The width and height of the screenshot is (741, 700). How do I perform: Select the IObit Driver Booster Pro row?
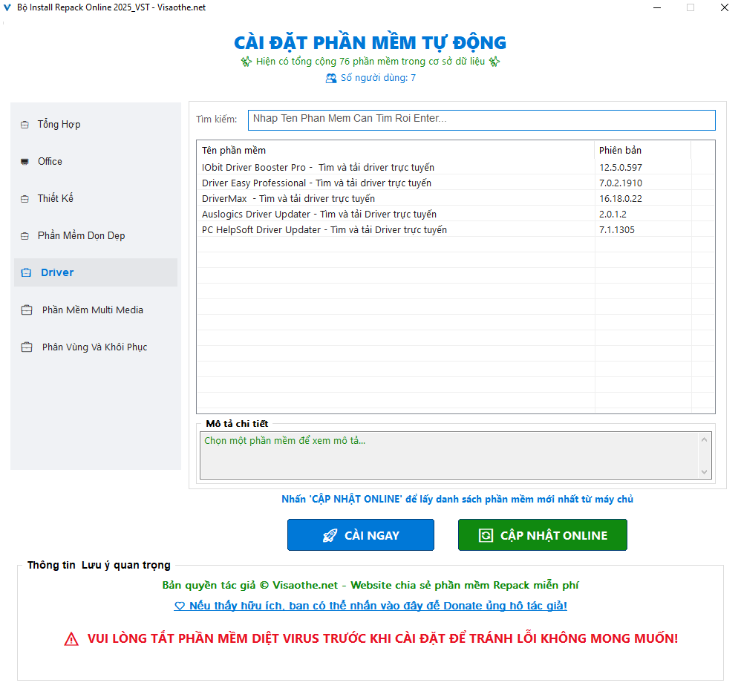tap(456, 167)
